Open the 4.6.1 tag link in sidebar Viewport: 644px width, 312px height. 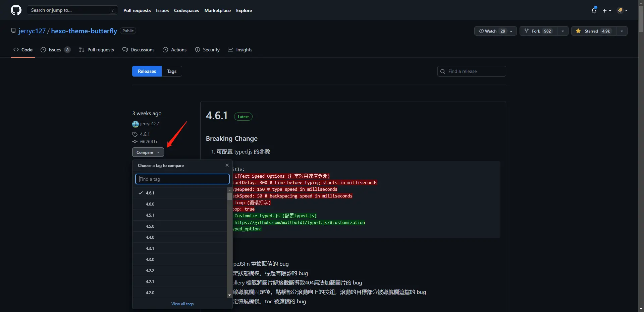(145, 134)
